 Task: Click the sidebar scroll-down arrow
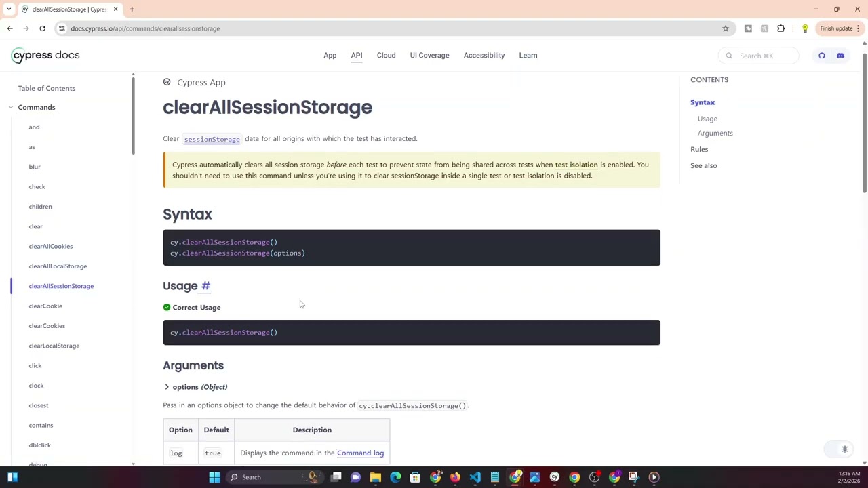(133, 464)
